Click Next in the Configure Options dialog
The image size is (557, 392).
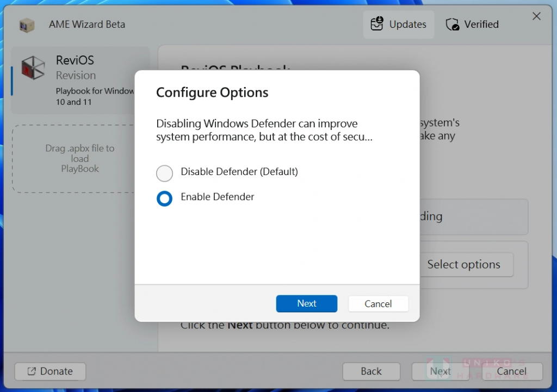coord(307,303)
